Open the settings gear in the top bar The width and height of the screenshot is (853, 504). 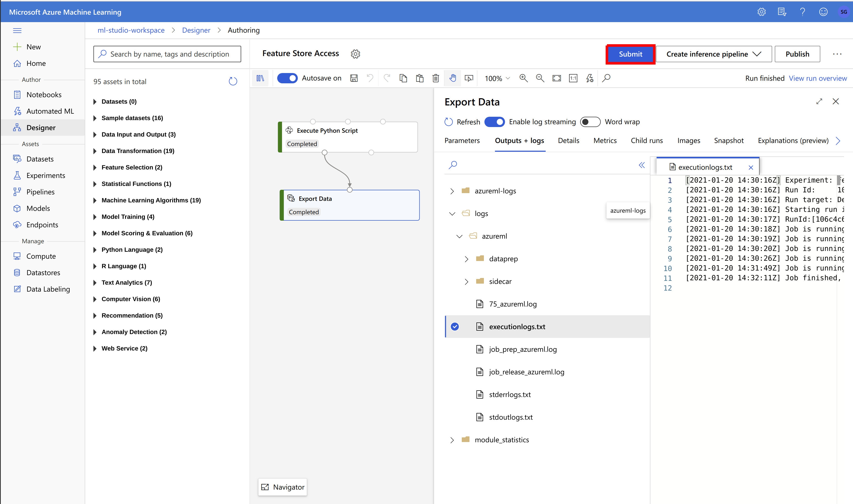(761, 12)
